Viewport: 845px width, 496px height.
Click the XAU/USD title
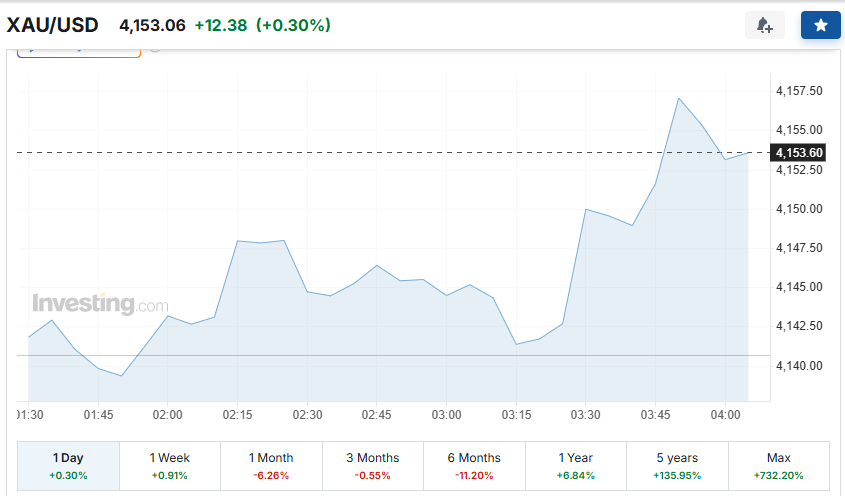(52, 25)
